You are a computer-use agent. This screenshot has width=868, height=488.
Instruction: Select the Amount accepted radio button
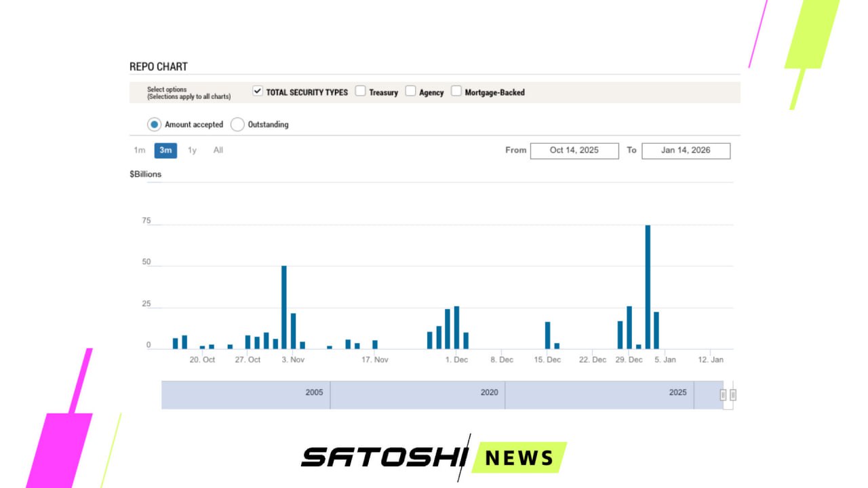155,125
